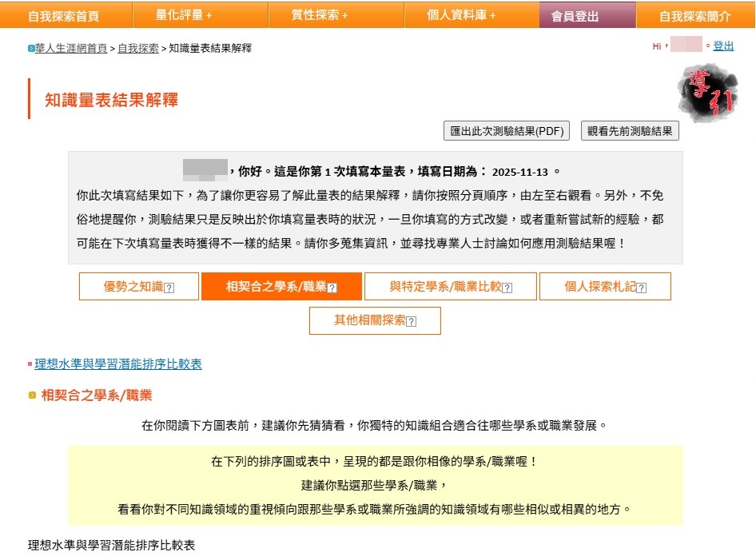
Task: Switch to the 與特定學系/職業比較 tab
Action: coord(445,287)
